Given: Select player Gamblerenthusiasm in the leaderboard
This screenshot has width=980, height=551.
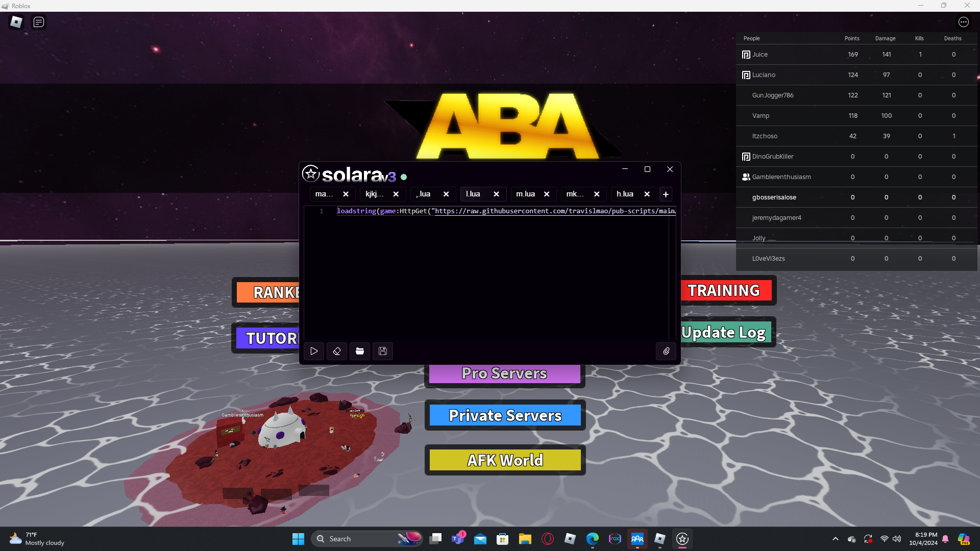Looking at the screenshot, I should coord(856,177).
